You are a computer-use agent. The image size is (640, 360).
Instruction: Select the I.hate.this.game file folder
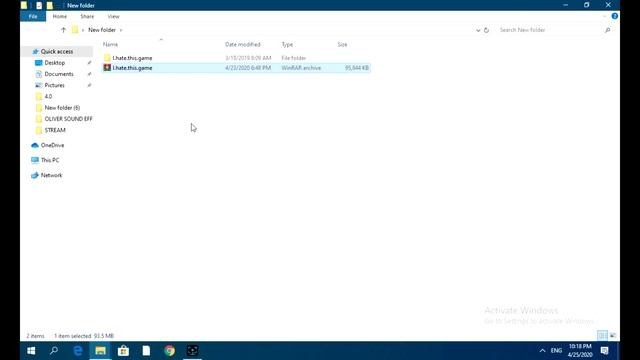(132, 58)
